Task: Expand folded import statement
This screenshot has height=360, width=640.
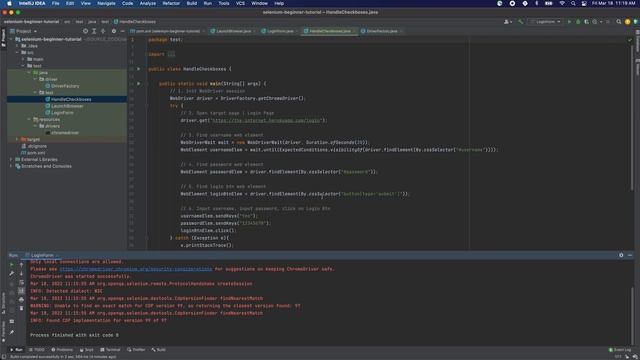Action: [171, 54]
